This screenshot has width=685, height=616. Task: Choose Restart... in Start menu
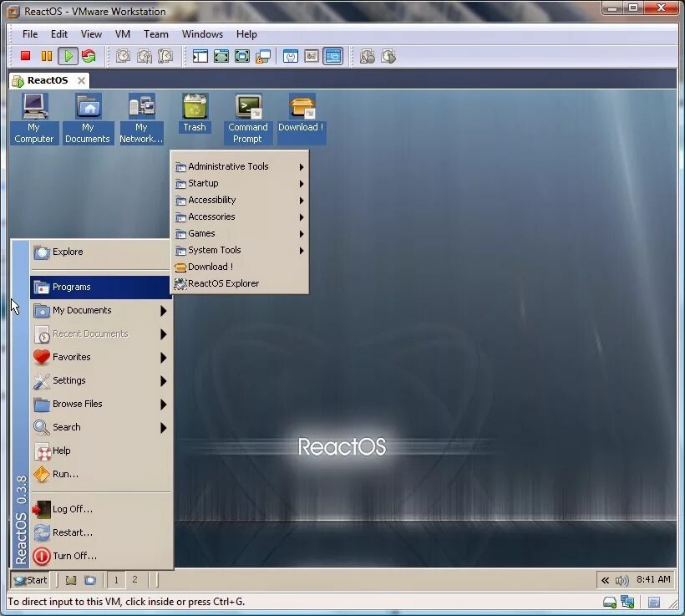(x=100, y=533)
